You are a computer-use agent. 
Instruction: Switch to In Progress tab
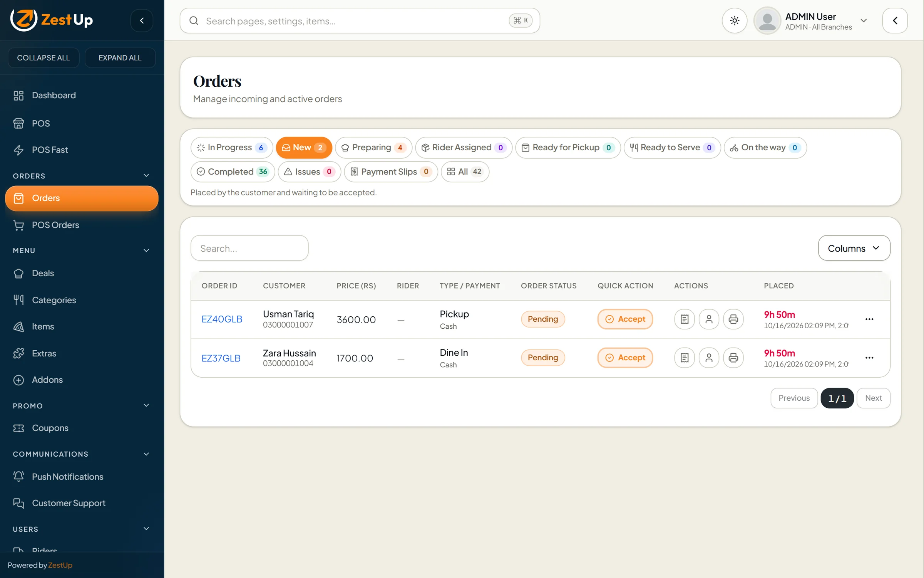click(x=232, y=148)
